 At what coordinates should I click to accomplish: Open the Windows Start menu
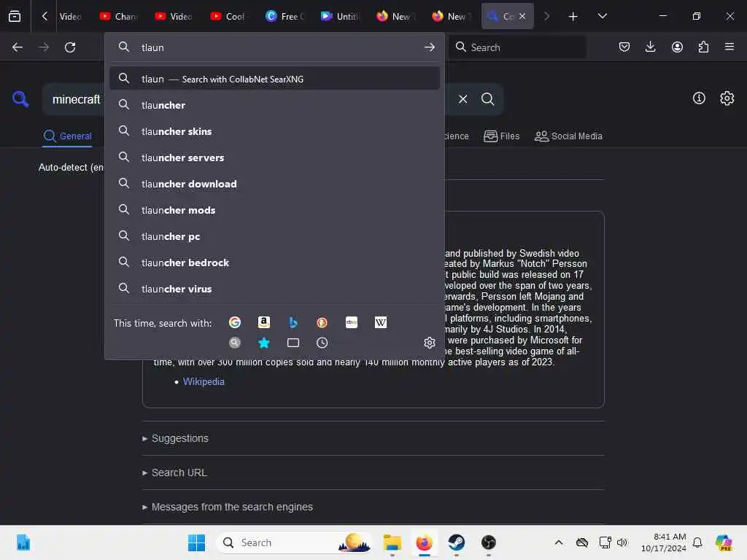(196, 542)
